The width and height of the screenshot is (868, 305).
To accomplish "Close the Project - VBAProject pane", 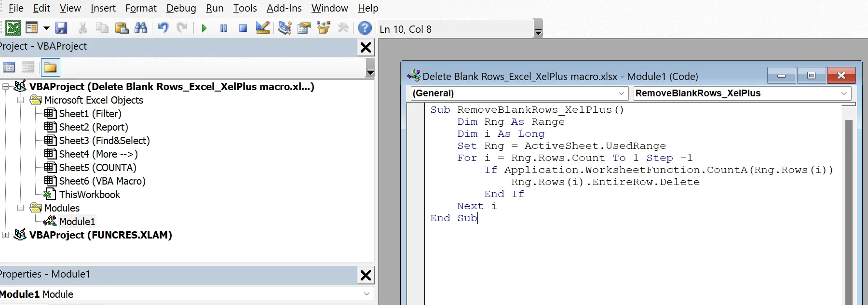I will (366, 47).
